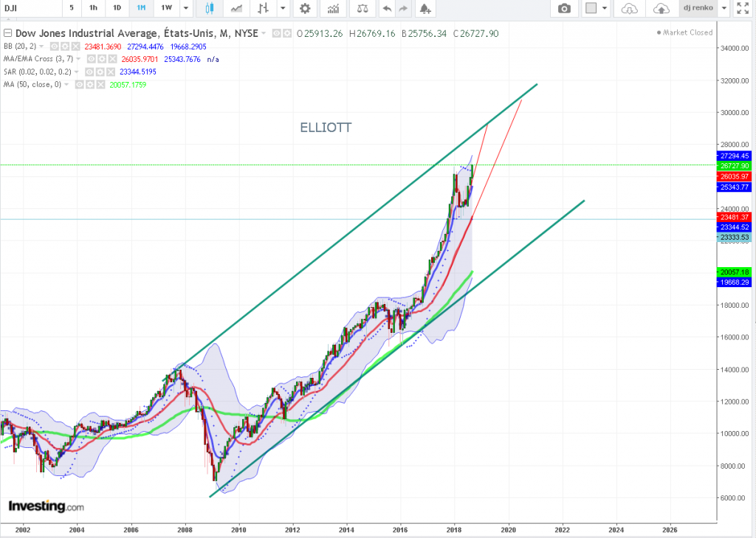The height and width of the screenshot is (538, 756).
Task: Click the 27294.45 blue price label
Action: [735, 156]
